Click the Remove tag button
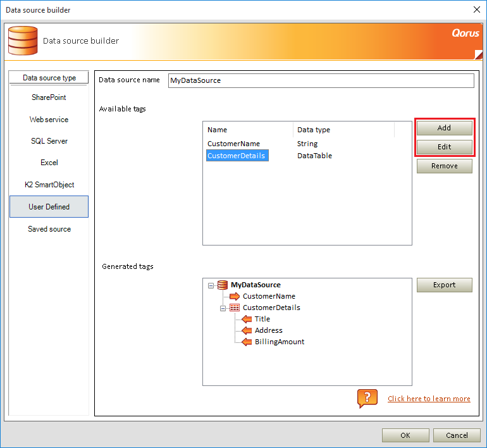The image size is (487, 448). [x=444, y=166]
